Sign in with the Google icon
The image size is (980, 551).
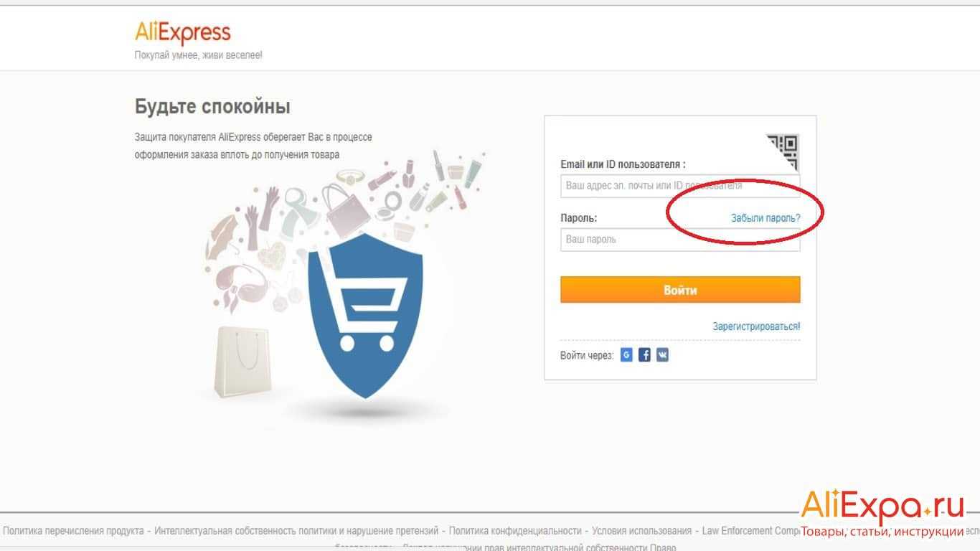(x=626, y=355)
